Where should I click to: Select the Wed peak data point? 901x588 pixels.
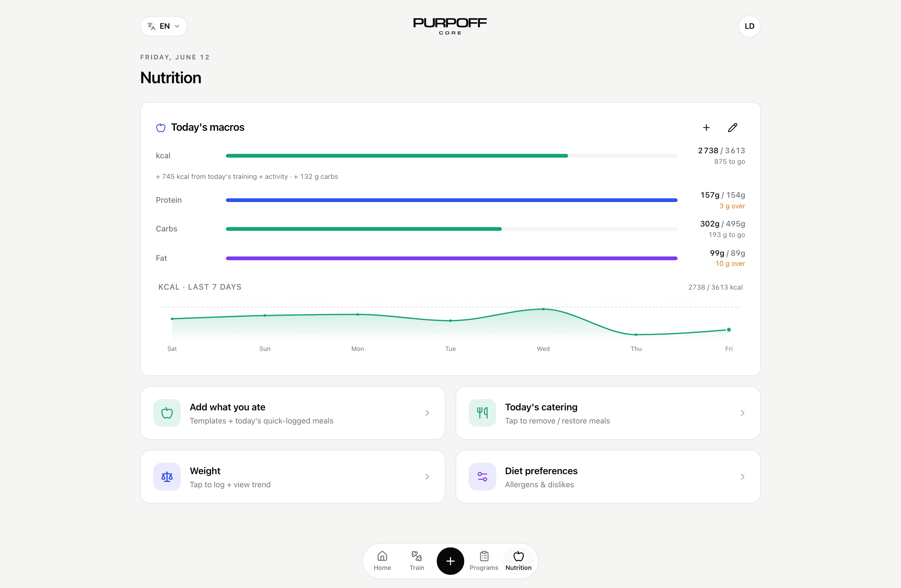click(x=543, y=309)
